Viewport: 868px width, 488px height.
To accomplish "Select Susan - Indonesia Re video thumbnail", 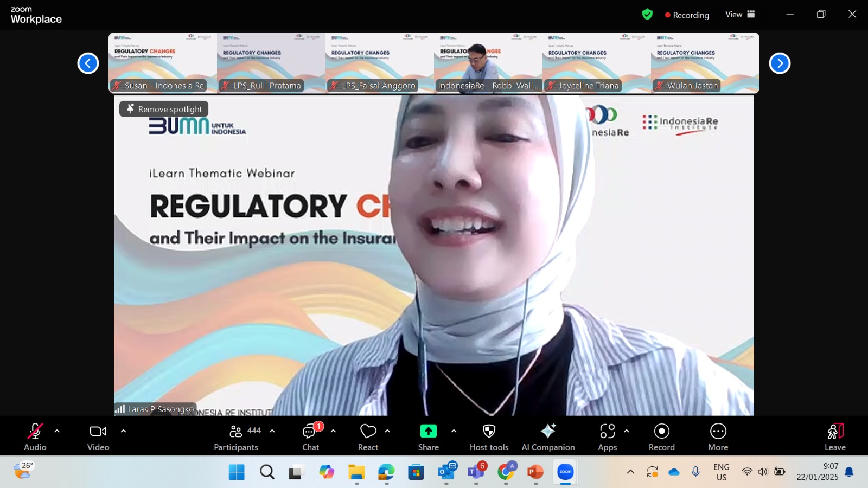I will pyautogui.click(x=163, y=63).
